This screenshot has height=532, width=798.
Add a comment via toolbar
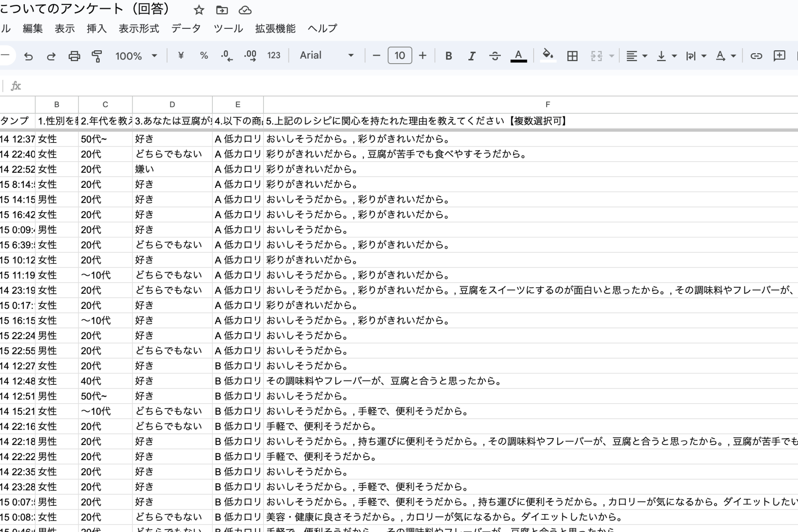click(779, 56)
